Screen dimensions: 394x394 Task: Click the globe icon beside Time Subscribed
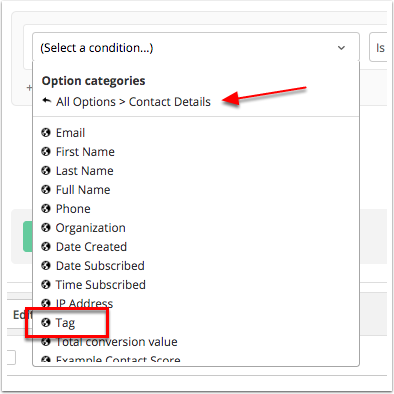click(x=46, y=285)
